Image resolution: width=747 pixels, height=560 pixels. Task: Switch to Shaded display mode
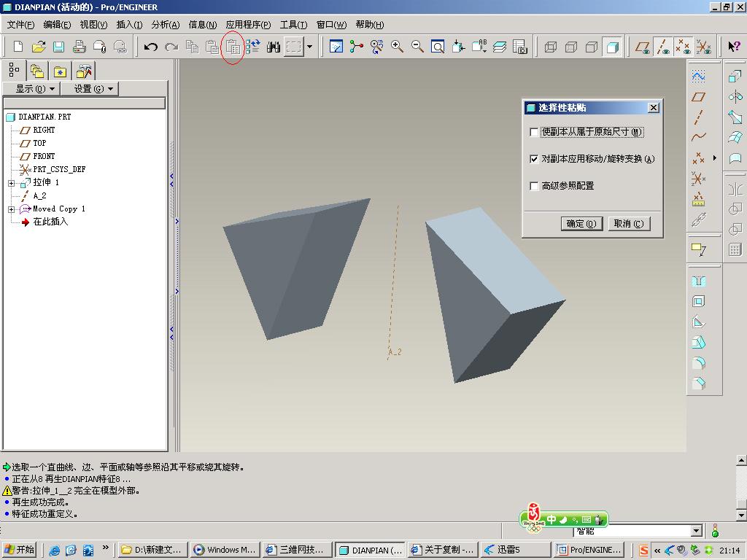612,47
